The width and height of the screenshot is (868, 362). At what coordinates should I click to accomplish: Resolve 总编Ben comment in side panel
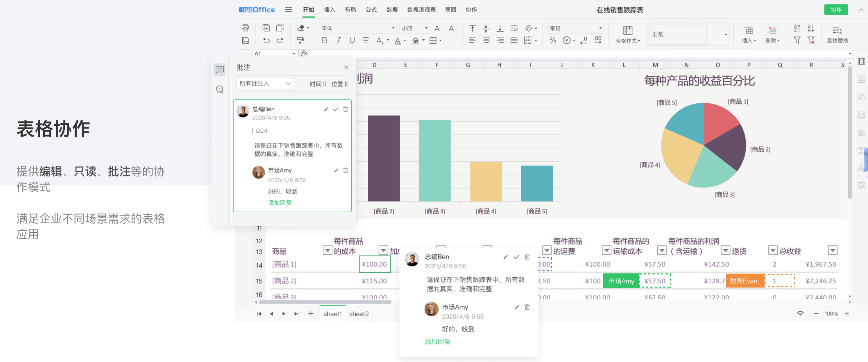pos(335,109)
